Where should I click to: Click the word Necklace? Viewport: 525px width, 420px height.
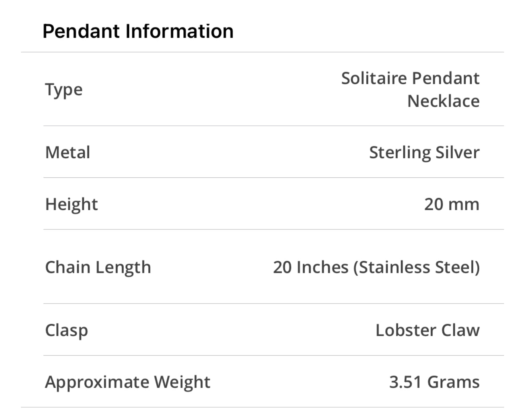coord(443,101)
